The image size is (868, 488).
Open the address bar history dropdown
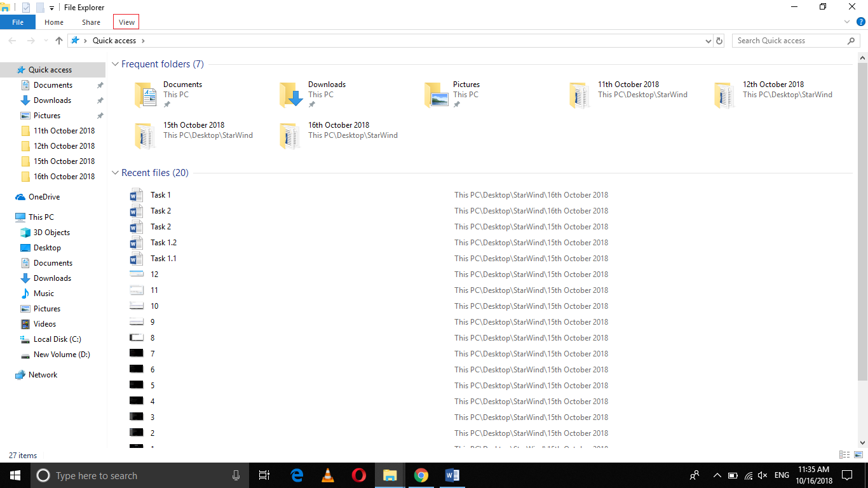(707, 40)
